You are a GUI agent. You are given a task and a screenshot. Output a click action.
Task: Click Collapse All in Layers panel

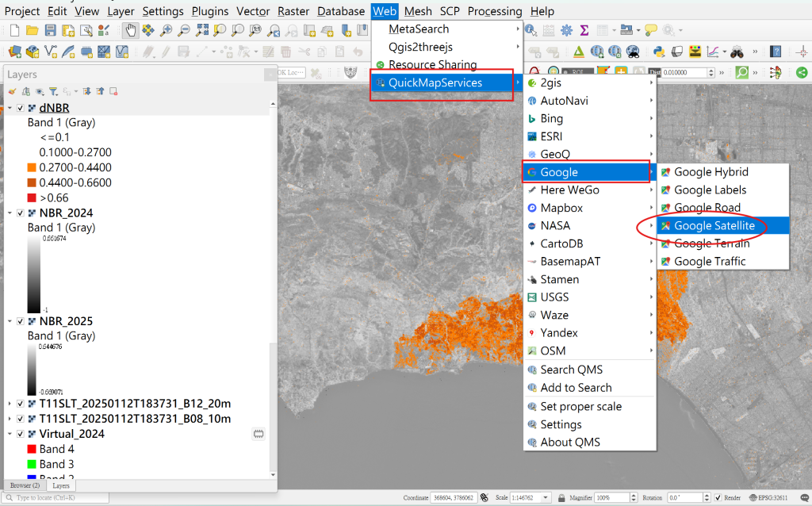[x=100, y=92]
